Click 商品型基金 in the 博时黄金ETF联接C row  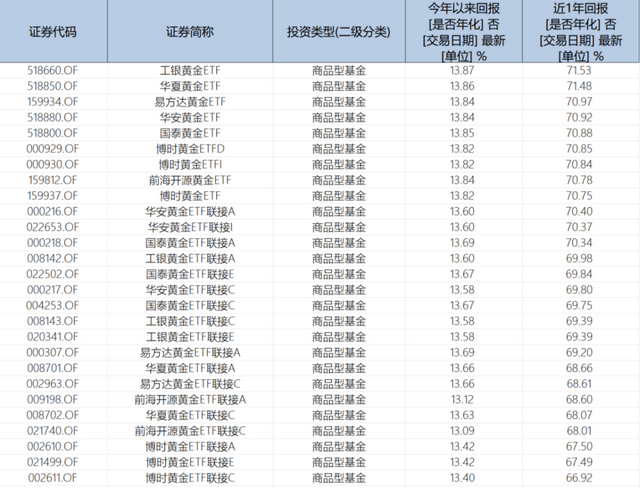pos(339,477)
